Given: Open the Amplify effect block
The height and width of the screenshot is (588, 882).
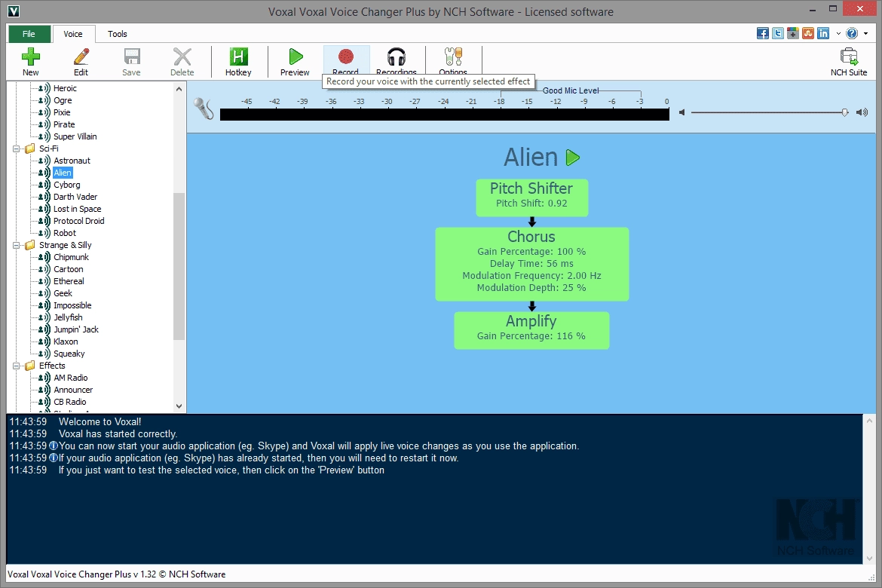Looking at the screenshot, I should (x=531, y=330).
